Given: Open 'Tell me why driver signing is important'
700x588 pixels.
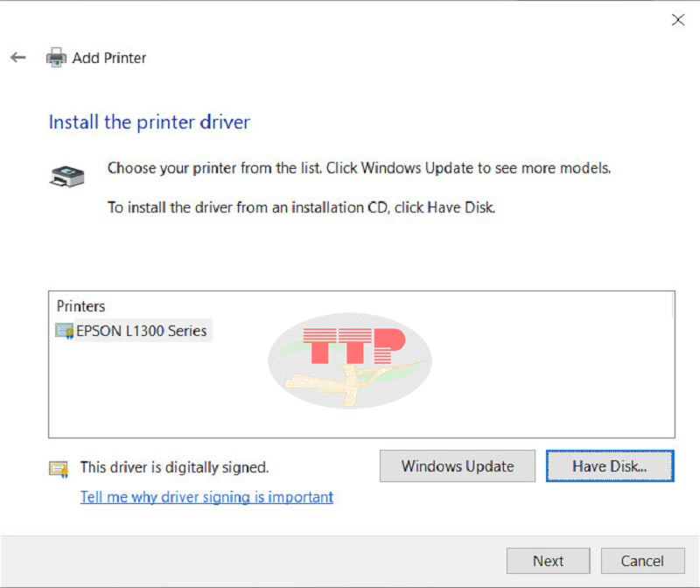Looking at the screenshot, I should coord(206,497).
